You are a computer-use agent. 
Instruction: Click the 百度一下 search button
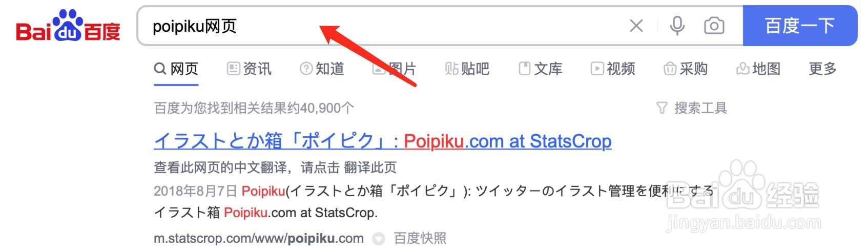pyautogui.click(x=800, y=26)
